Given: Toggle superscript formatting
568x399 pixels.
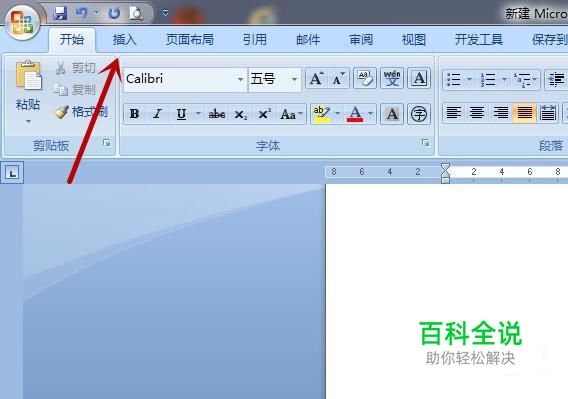Looking at the screenshot, I should pos(264,114).
